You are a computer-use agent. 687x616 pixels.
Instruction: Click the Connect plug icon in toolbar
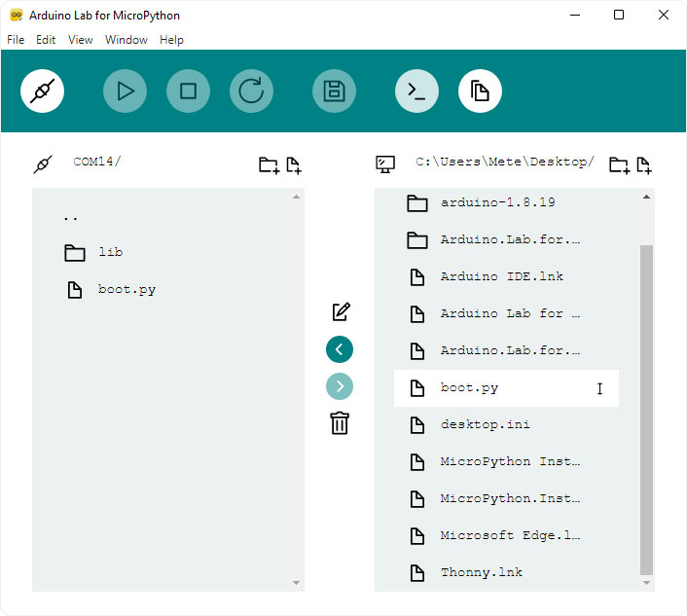(42, 91)
